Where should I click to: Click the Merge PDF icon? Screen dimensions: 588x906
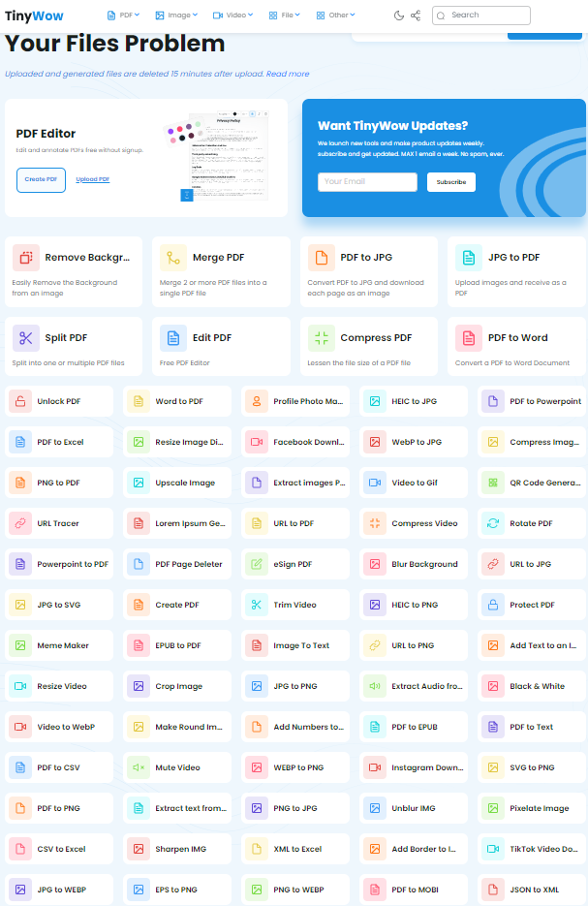pos(174,258)
